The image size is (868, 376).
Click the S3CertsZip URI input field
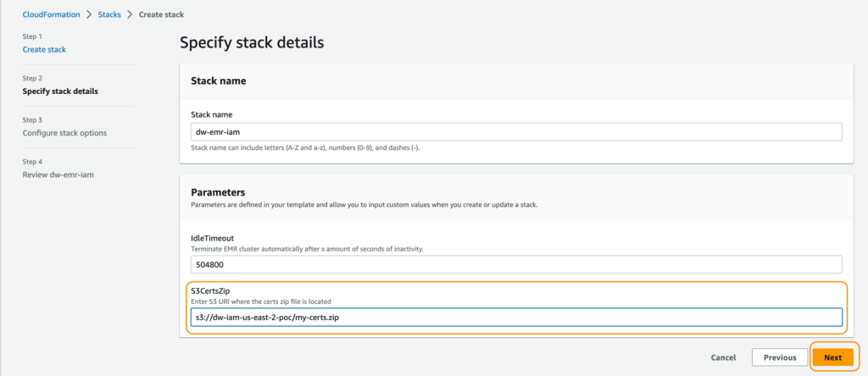(516, 318)
